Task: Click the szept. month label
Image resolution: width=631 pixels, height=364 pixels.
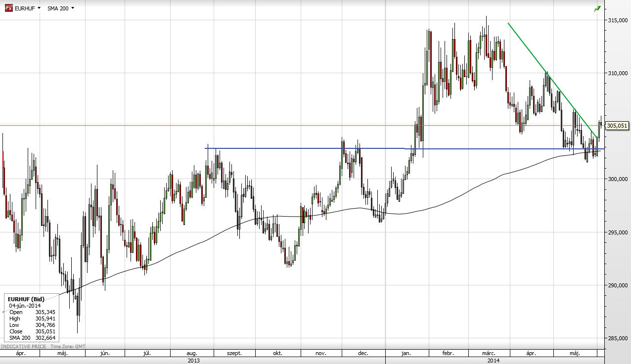Action: (234, 354)
